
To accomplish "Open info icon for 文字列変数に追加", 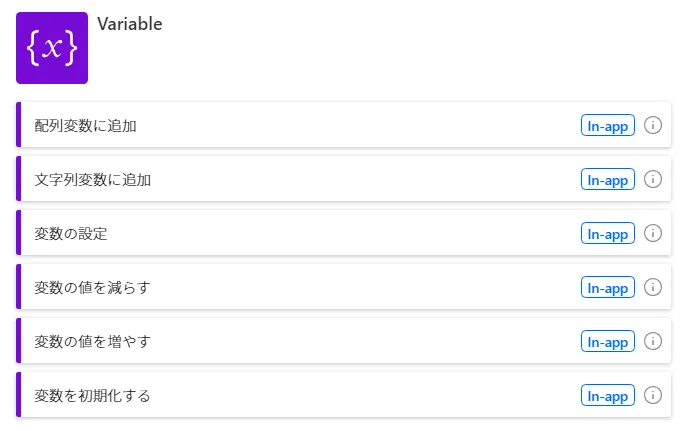I will pos(653,180).
